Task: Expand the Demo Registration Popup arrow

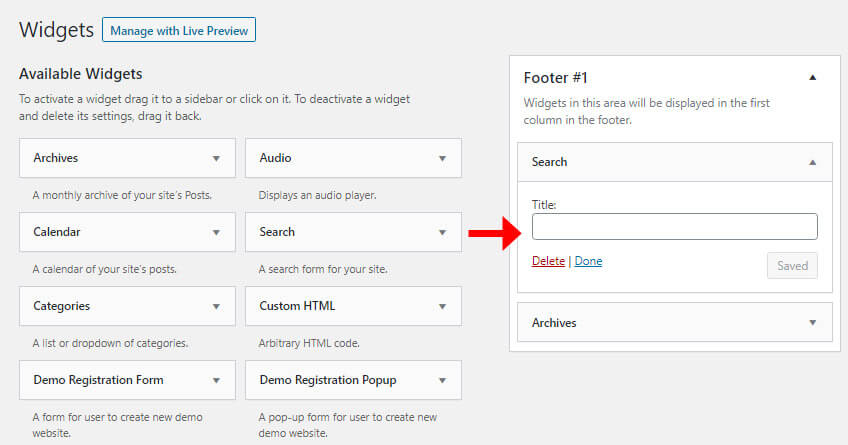Action: point(442,381)
